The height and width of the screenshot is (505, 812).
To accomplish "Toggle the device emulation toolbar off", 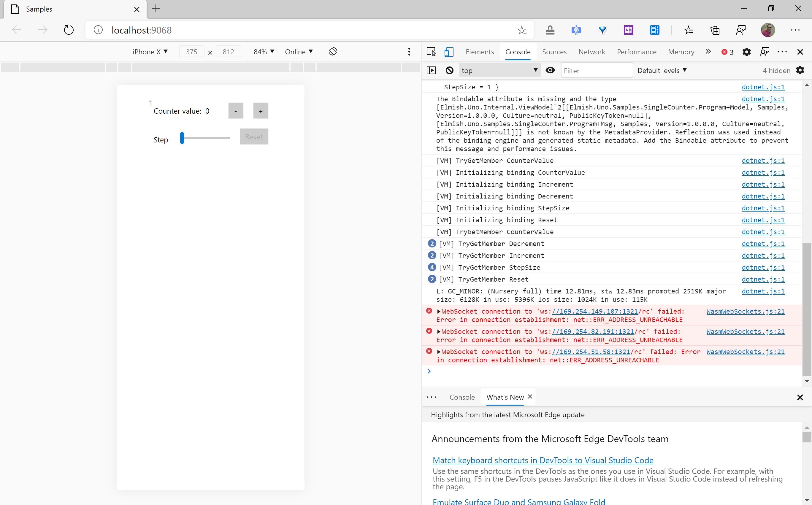I will [448, 52].
